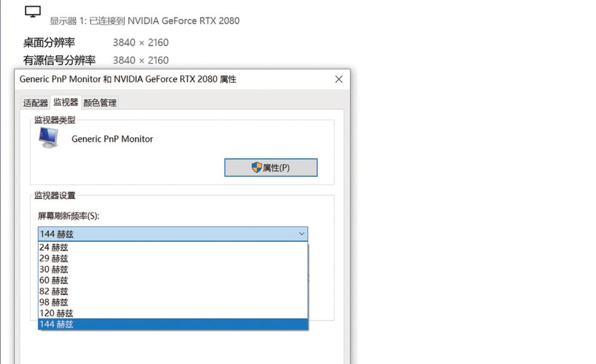Click the dialog title bar text
The image size is (596, 364).
point(128,79)
